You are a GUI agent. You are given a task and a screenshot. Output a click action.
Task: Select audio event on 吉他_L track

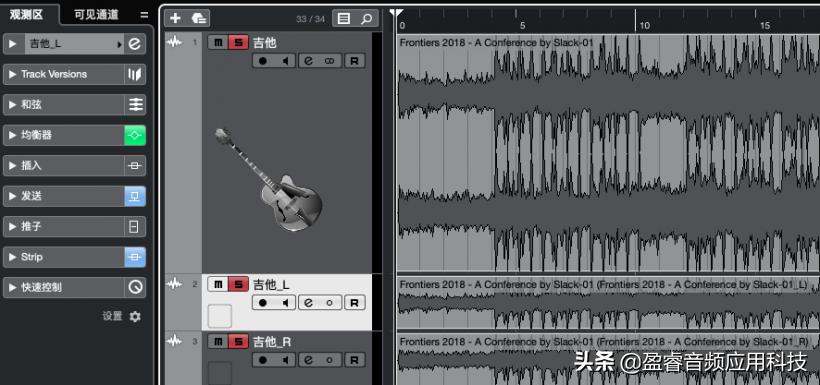pos(608,303)
